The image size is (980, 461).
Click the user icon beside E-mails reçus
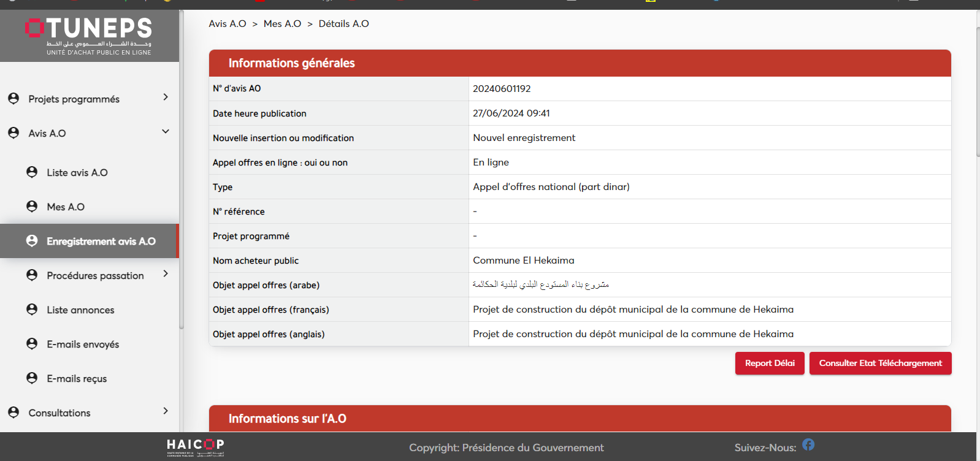32,378
